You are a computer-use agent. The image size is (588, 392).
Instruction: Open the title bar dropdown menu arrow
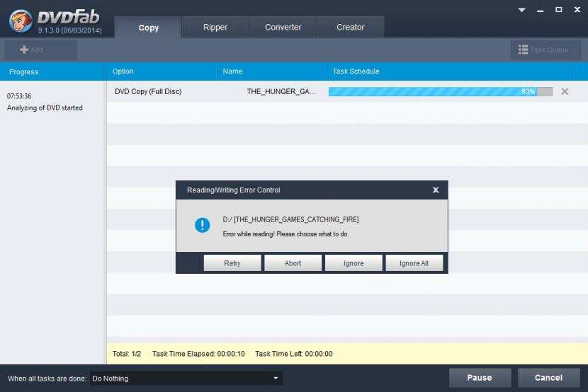tap(521, 10)
